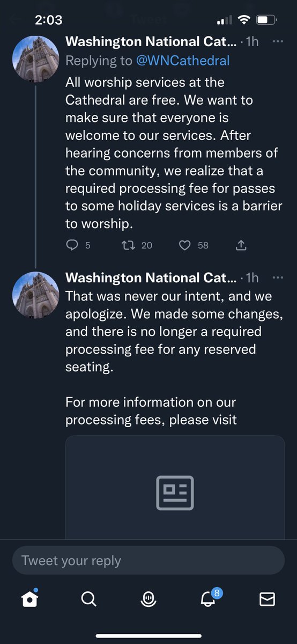View notifications bell with 8 badge
297x644 pixels.
[x=208, y=598]
